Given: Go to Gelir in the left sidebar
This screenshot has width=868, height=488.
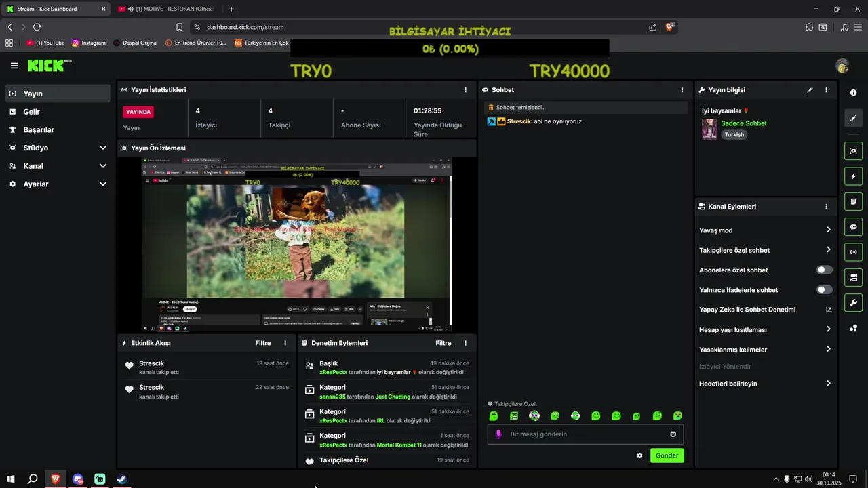Looking at the screenshot, I should coord(58,112).
